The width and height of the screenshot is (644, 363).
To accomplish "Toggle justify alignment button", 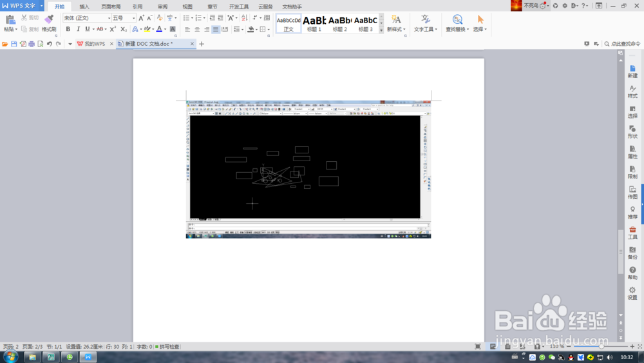I will [x=216, y=29].
